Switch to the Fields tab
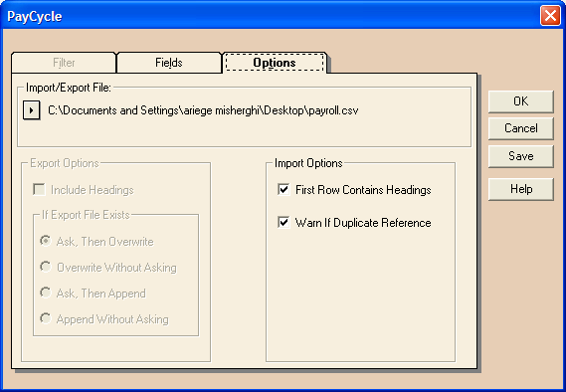The width and height of the screenshot is (566, 392). point(169,63)
